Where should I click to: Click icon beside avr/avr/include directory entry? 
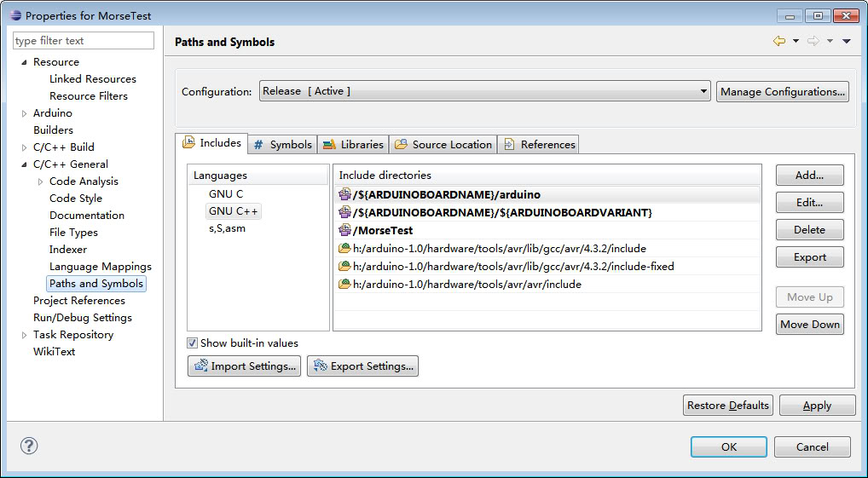(x=344, y=285)
